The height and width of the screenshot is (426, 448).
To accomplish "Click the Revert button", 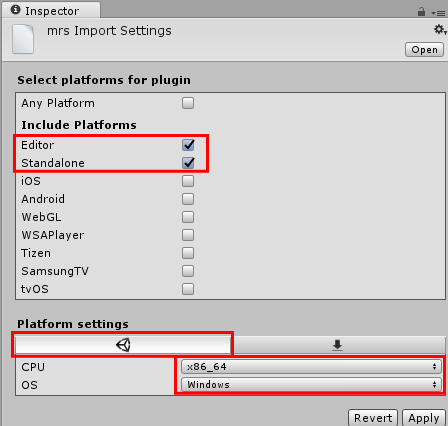I will tap(373, 418).
